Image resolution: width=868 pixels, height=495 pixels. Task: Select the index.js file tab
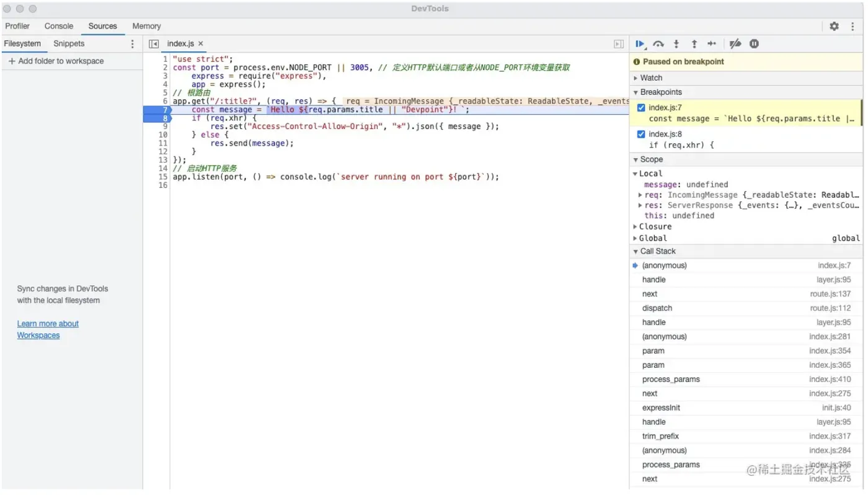click(180, 44)
